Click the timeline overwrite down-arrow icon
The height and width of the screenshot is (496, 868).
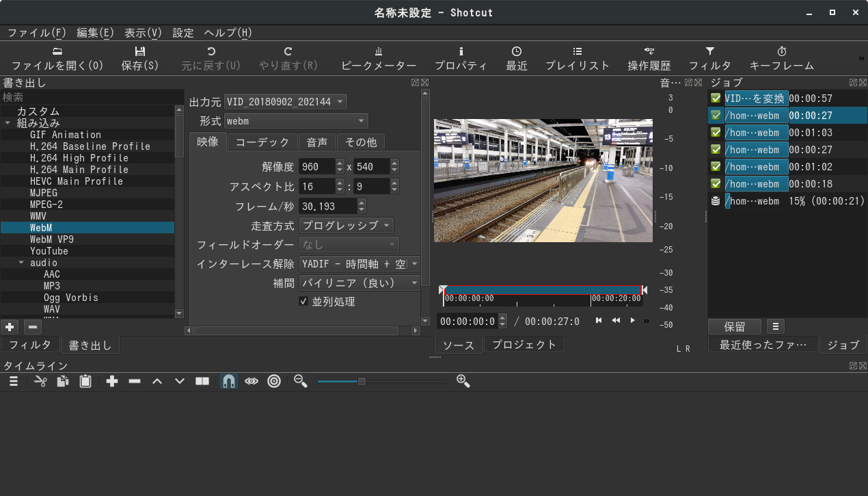point(180,381)
